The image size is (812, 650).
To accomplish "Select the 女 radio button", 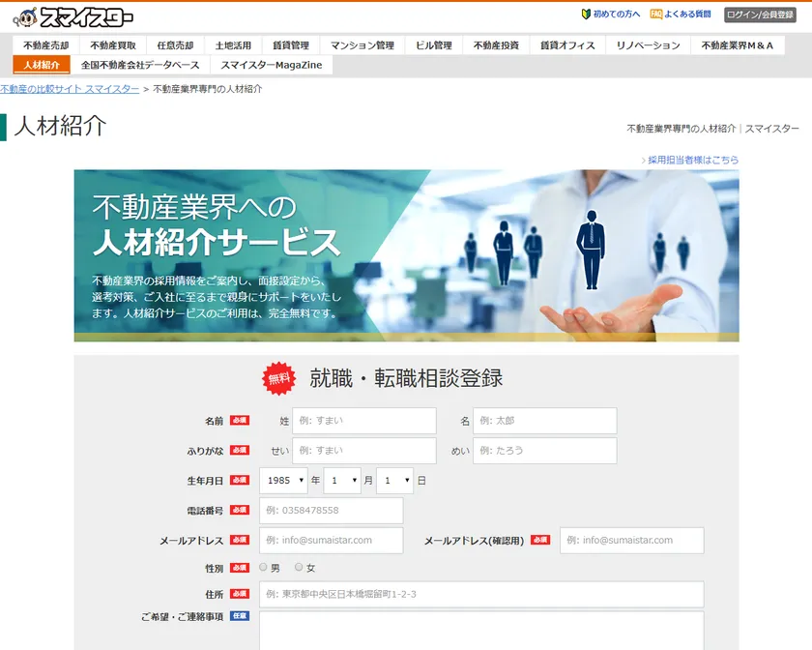I will [299, 567].
